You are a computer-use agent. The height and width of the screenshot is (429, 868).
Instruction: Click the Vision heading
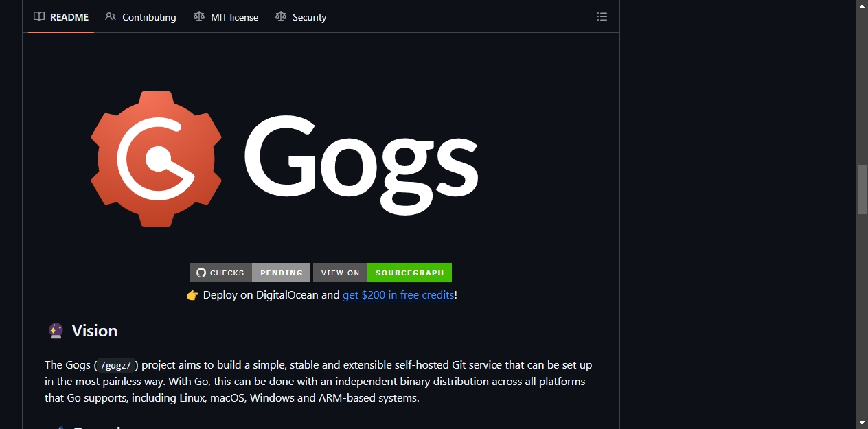pos(95,331)
